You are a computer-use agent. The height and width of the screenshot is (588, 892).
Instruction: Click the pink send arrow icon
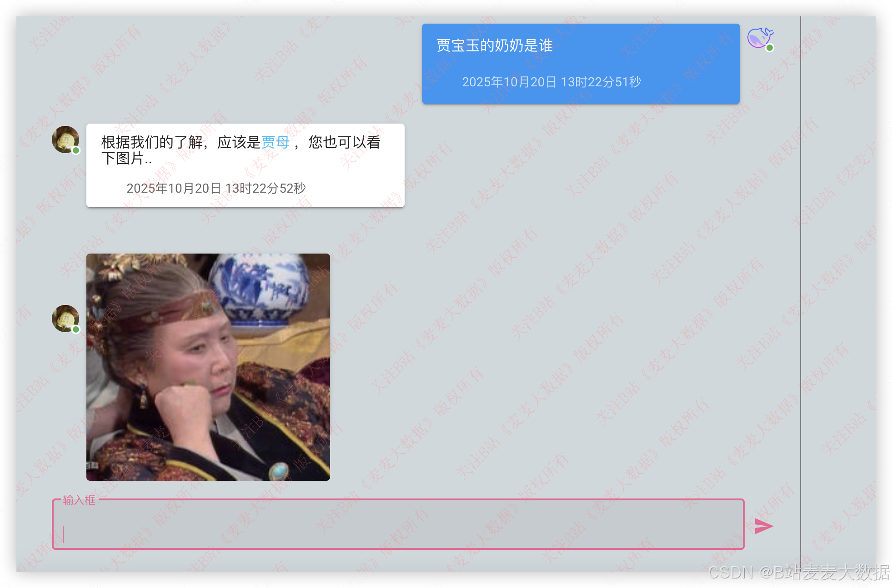[x=763, y=526]
